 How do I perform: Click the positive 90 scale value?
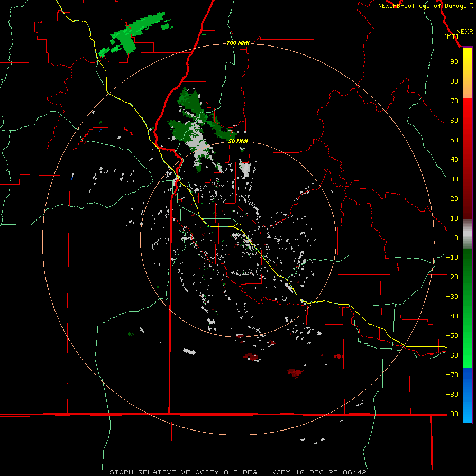[x=454, y=62]
